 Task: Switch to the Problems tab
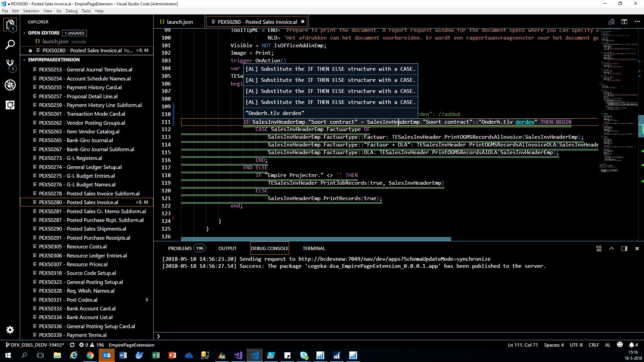(180, 248)
